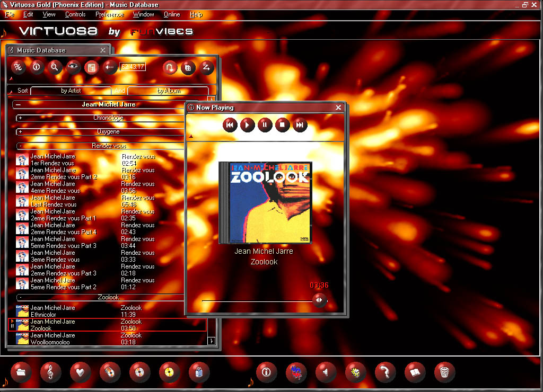The width and height of the screenshot is (543, 392).
Task: Click the 'by Artist' sort button
Action: [x=71, y=91]
